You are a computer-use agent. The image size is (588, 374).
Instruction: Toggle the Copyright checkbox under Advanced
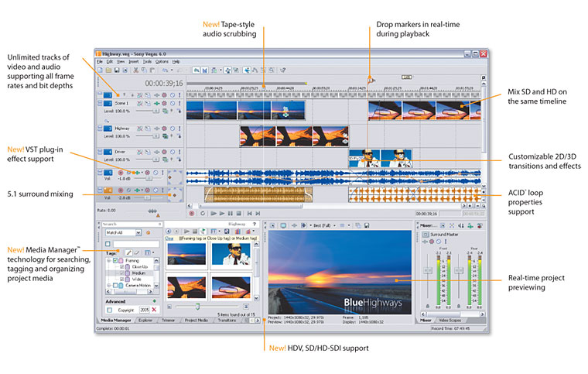click(x=110, y=311)
